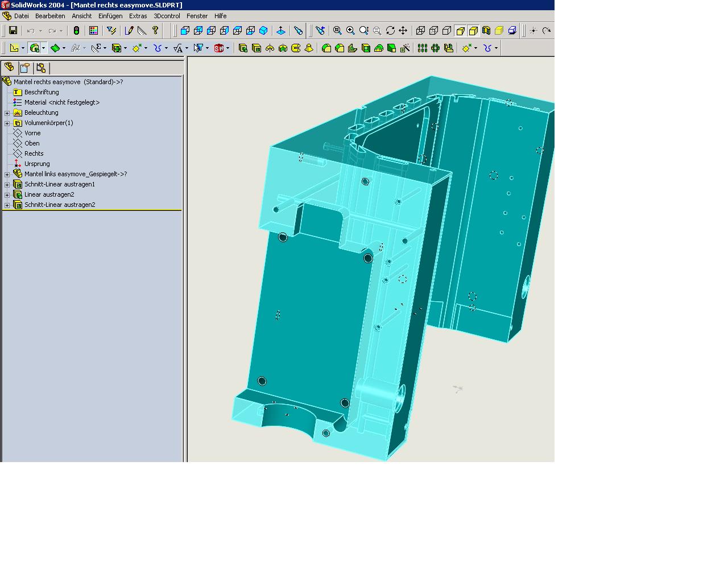Open the Hilfe menu
This screenshot has height=582, width=728.
[221, 16]
